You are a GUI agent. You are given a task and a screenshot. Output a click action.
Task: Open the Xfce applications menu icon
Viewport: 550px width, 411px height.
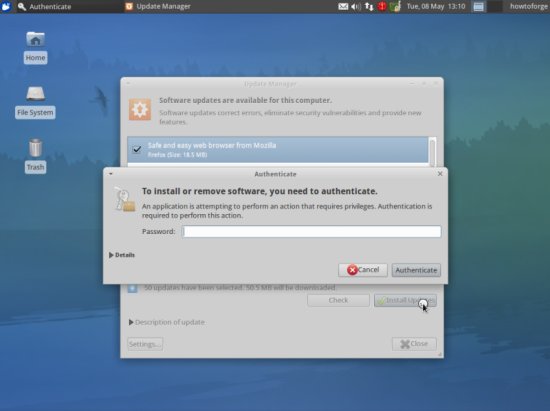[6, 6]
